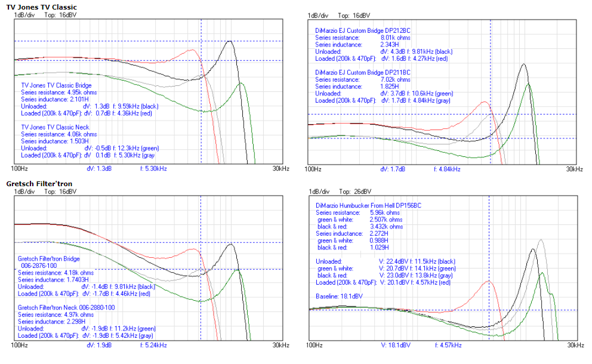Click the '3.432k ohms' black & red value

(386, 227)
